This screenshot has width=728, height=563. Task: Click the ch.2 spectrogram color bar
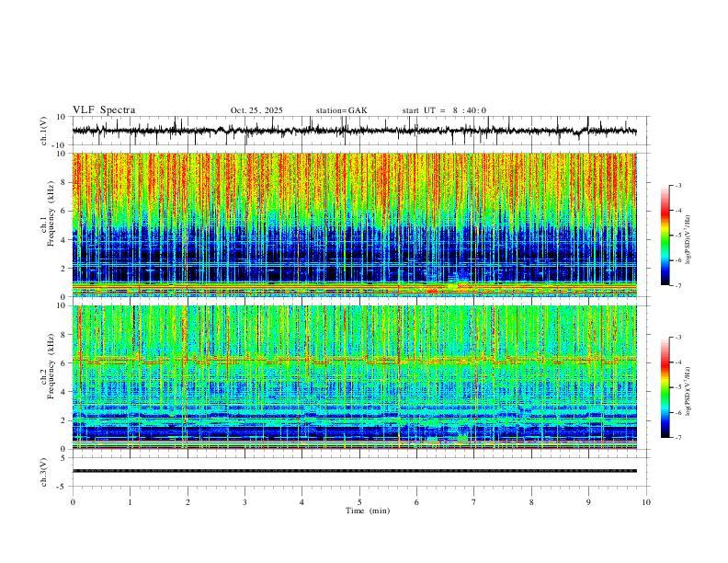click(x=665, y=387)
